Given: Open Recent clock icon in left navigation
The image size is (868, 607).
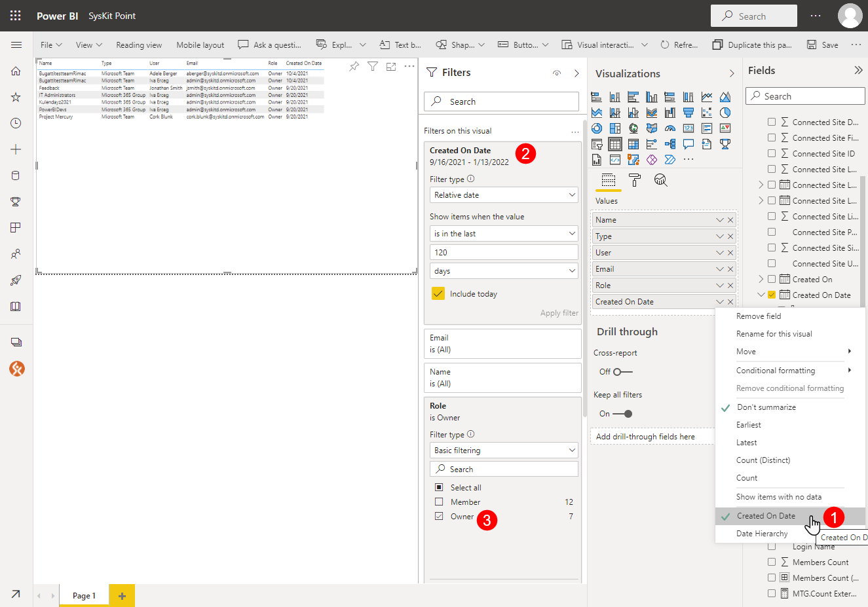Looking at the screenshot, I should click(x=16, y=123).
